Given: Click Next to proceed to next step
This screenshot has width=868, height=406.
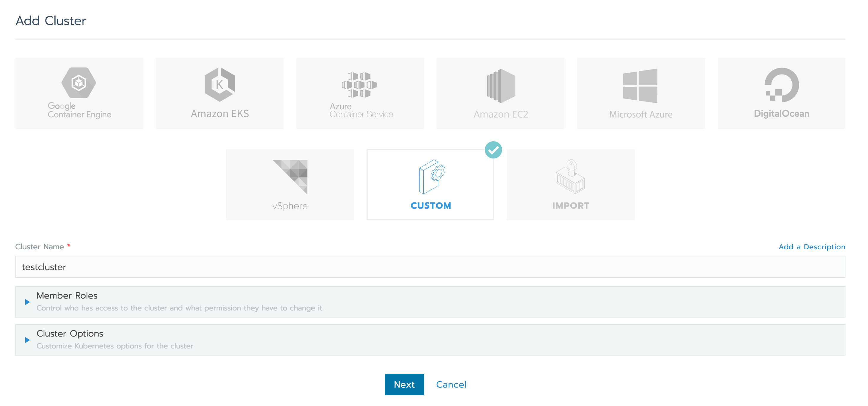Looking at the screenshot, I should [404, 384].
